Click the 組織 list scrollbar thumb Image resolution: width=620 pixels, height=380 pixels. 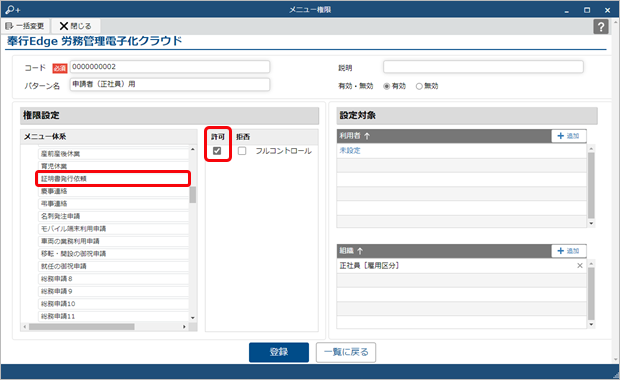click(x=591, y=294)
